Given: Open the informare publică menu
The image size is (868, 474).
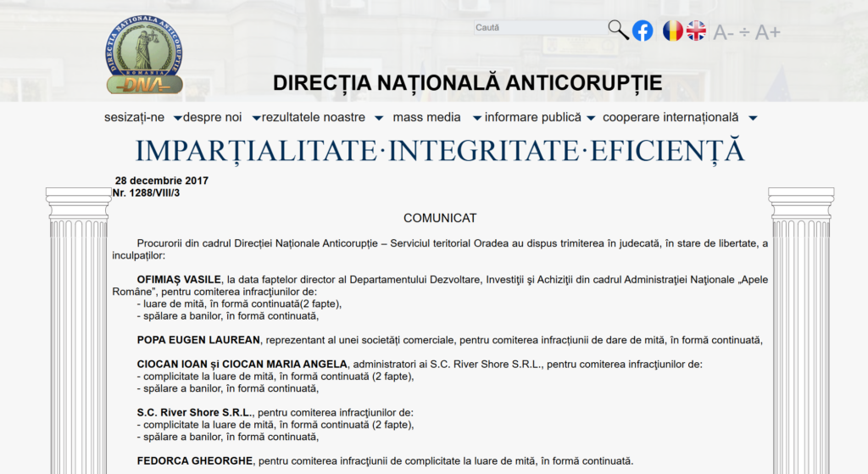Looking at the screenshot, I should pyautogui.click(x=533, y=117).
